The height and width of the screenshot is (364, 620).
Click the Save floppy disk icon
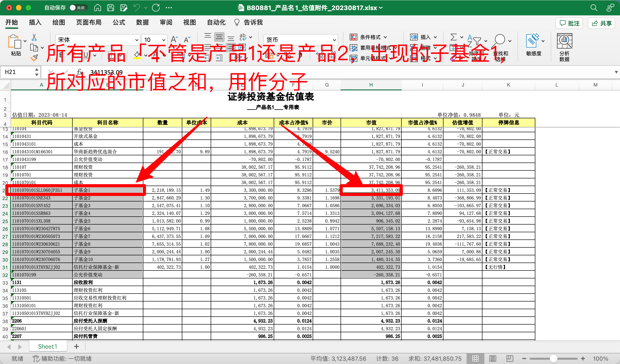[x=110, y=8]
